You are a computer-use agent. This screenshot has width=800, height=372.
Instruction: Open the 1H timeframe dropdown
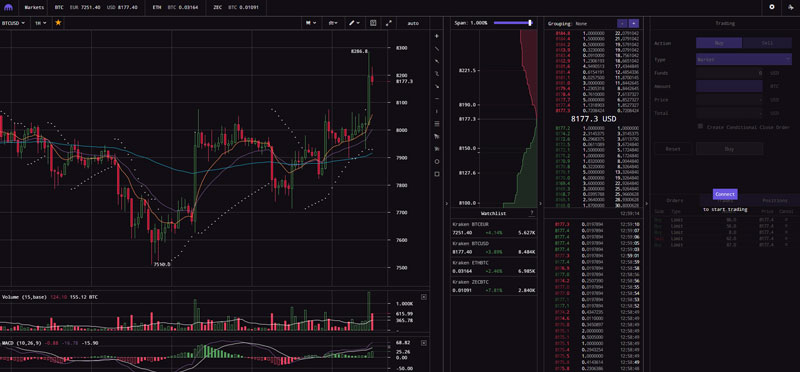[x=40, y=23]
